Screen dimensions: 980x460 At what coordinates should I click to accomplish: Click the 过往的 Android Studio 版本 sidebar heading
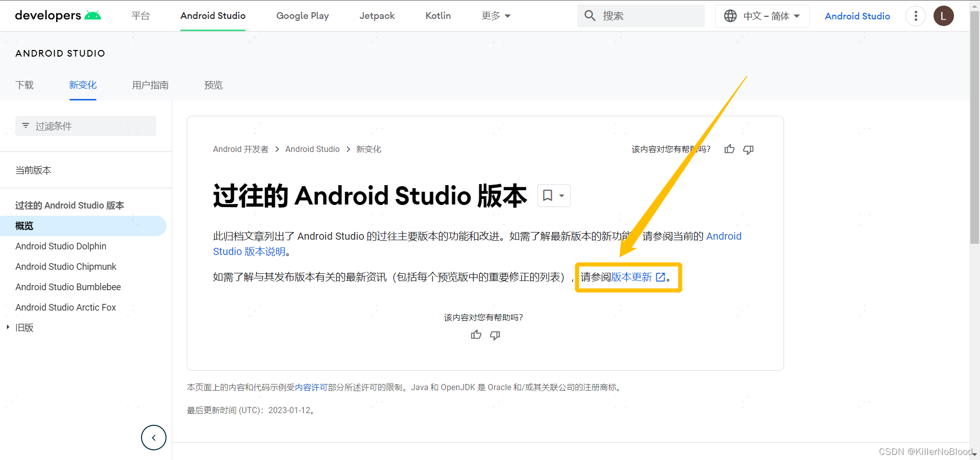coord(69,206)
